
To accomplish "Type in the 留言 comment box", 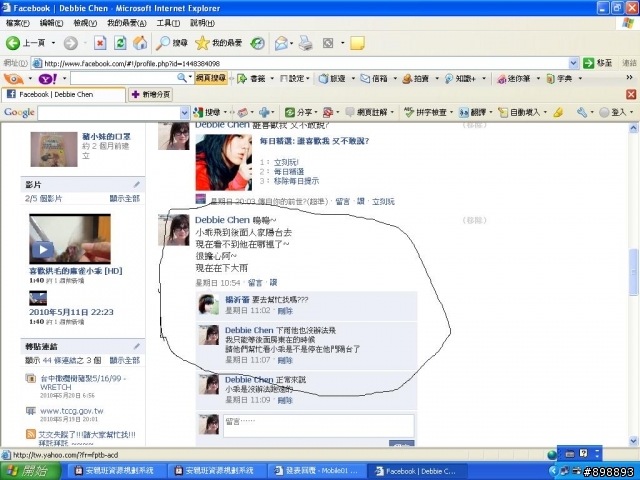I will click(x=319, y=426).
